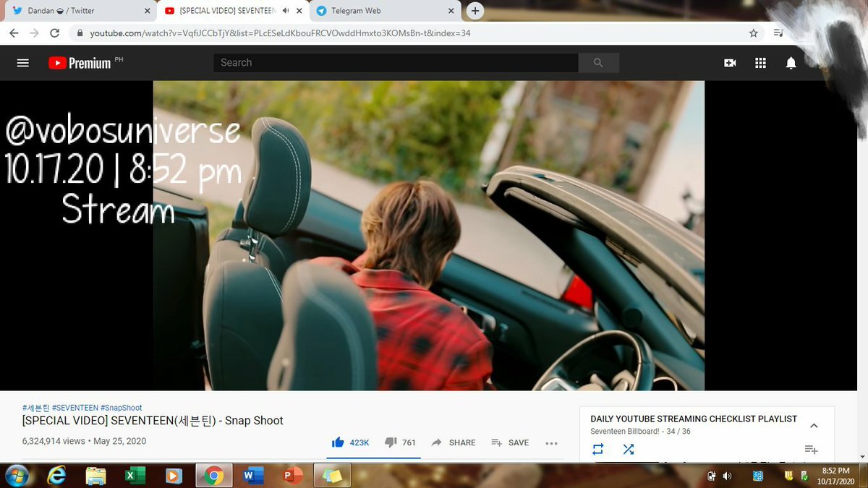View site info via the padlock icon
The image size is (868, 488).
(x=80, y=33)
